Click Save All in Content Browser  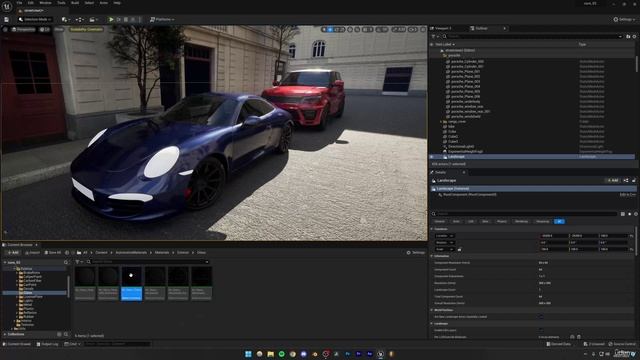pos(53,253)
